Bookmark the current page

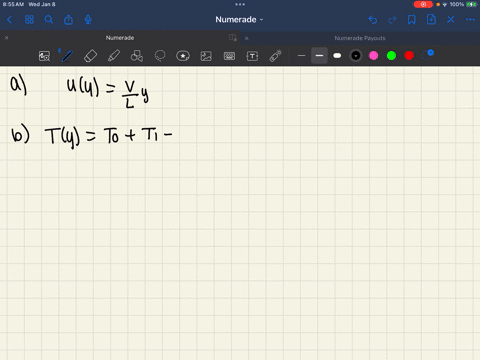click(x=412, y=20)
